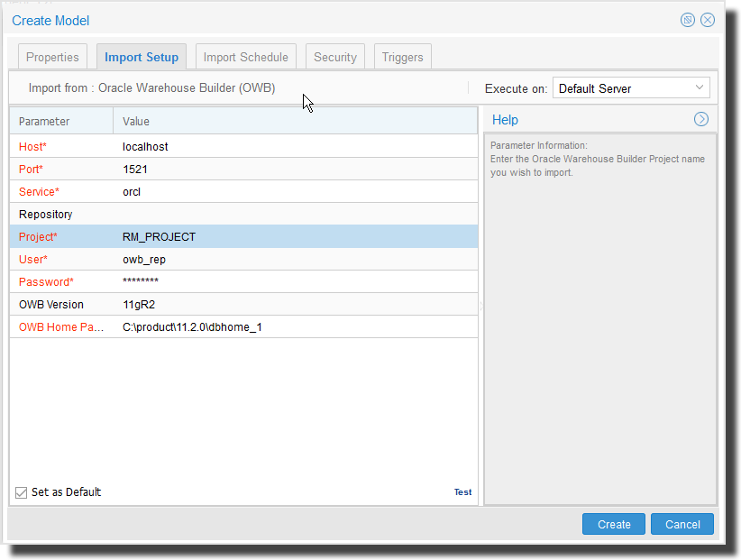Click the Cancel button
This screenshot has height=560, width=741.
tap(682, 524)
